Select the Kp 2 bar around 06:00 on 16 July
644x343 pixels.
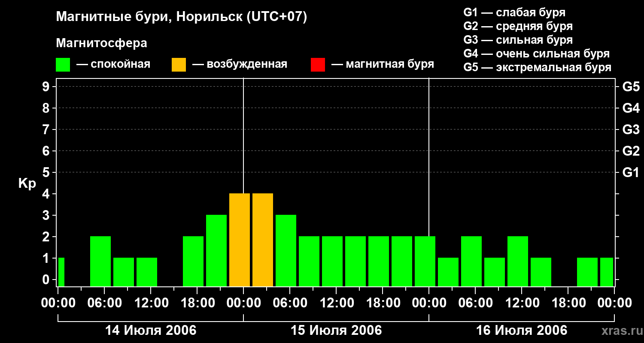tap(471, 262)
